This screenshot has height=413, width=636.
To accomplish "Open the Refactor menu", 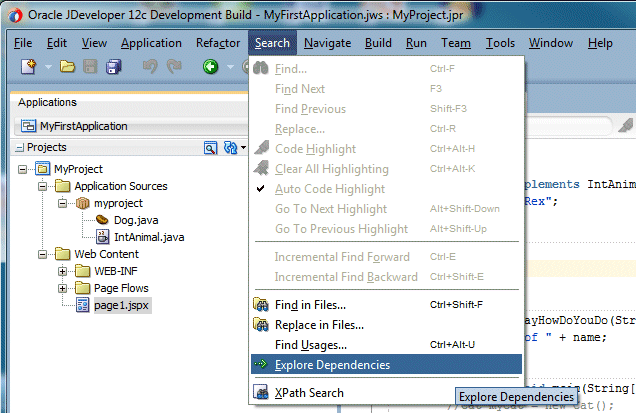I will pos(218,43).
